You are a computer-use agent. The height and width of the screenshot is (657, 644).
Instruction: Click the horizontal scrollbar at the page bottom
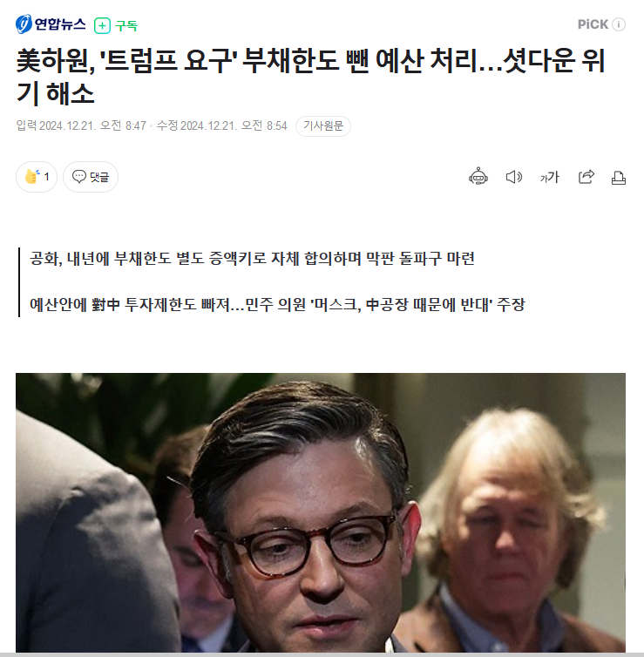click(x=322, y=654)
